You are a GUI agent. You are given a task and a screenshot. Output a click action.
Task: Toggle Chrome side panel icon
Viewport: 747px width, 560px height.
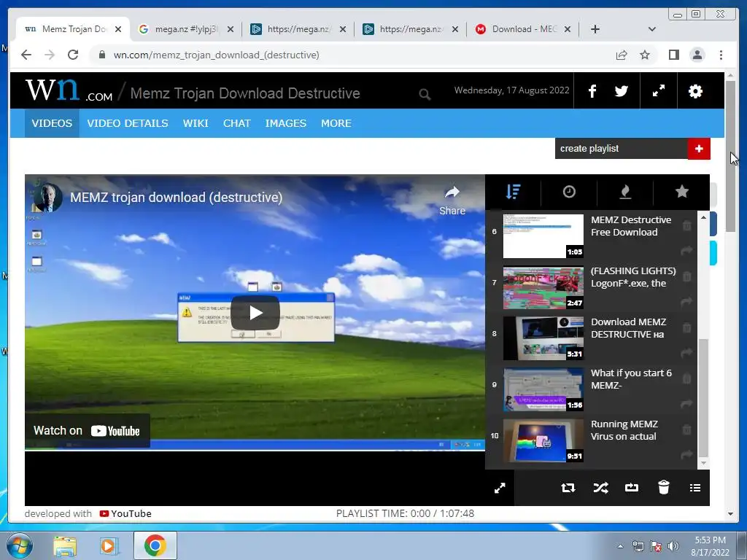coord(673,55)
